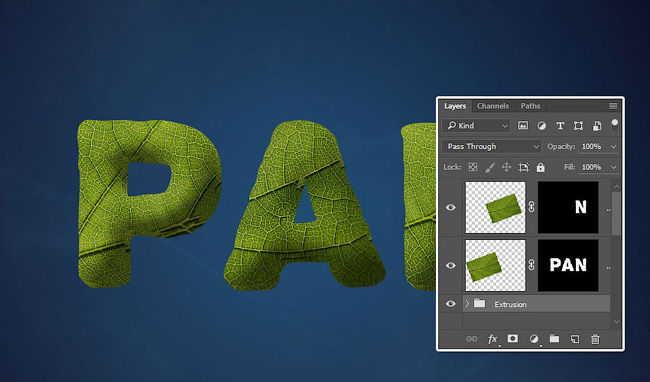Toggle the mask link on PAN layer
Image resolution: width=650 pixels, height=382 pixels.
[531, 265]
